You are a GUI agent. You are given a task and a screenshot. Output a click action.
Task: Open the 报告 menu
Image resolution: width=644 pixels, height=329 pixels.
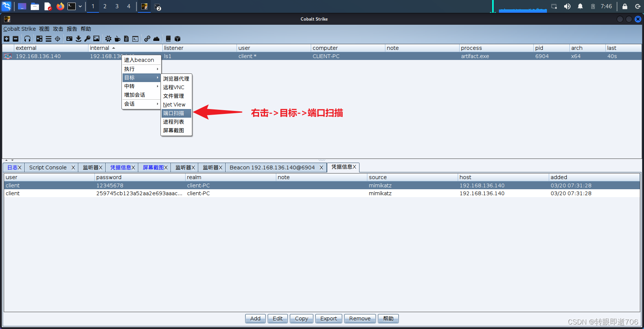72,29
